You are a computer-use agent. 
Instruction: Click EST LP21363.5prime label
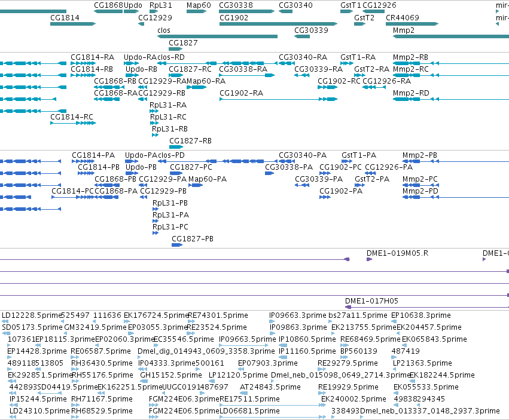422,363
